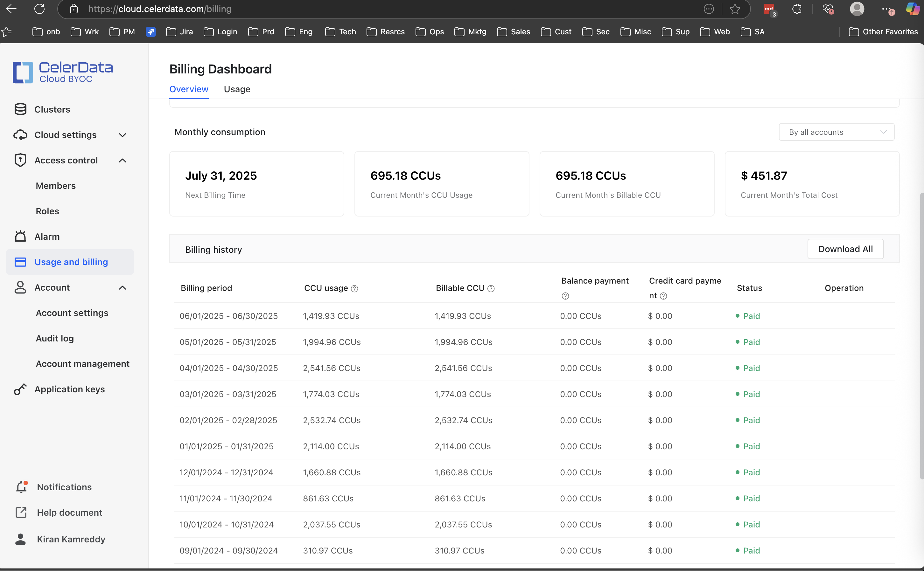Click the Billable CCU info icon

click(491, 289)
